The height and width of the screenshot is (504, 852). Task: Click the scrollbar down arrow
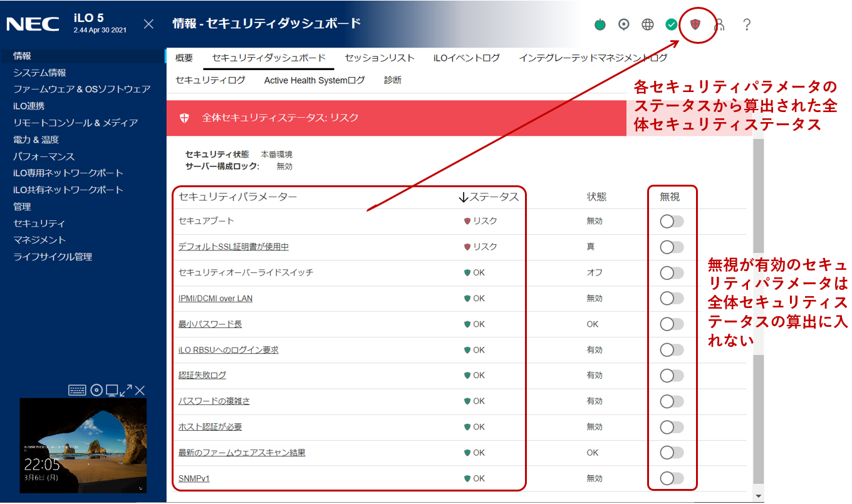pyautogui.click(x=759, y=496)
